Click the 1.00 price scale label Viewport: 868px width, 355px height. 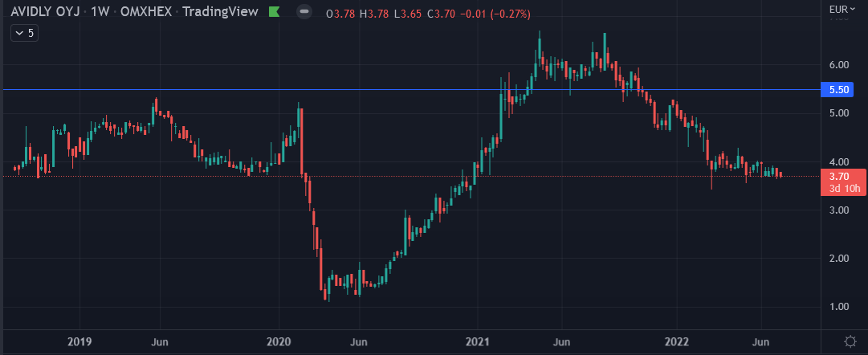click(x=840, y=307)
